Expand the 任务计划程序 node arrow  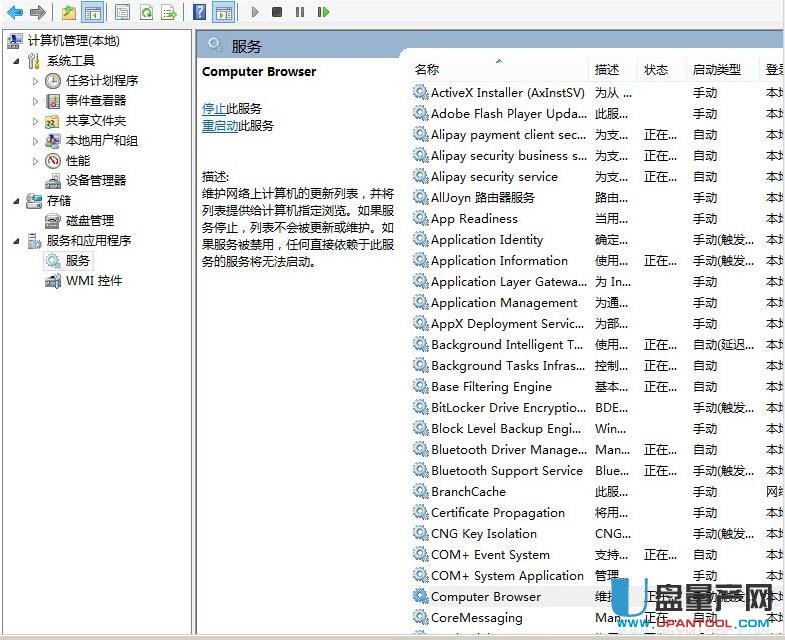35,81
